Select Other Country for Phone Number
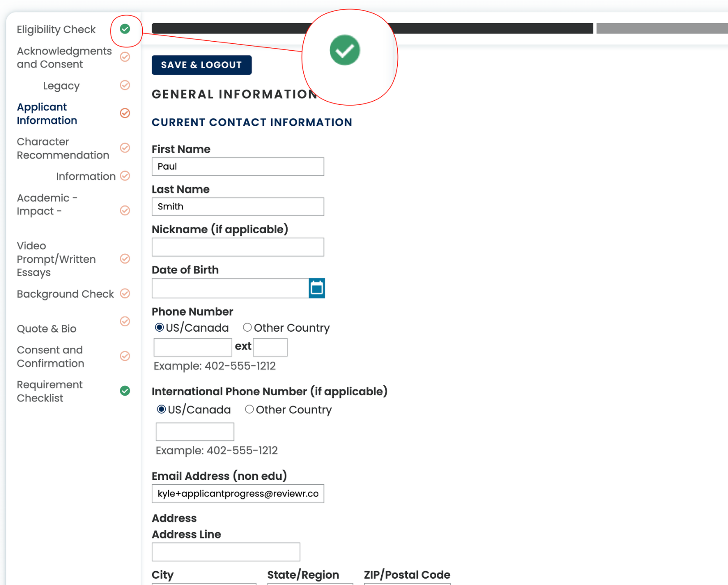The height and width of the screenshot is (585, 728). pos(247,327)
